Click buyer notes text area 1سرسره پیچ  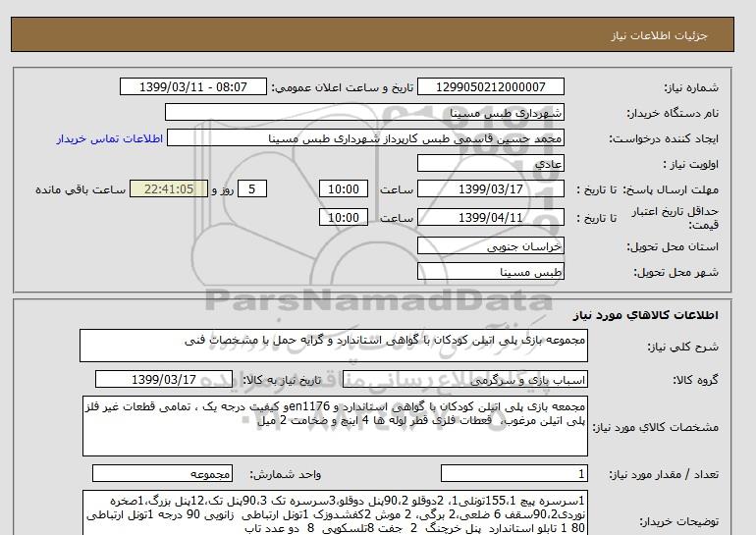pyautogui.click(x=335, y=512)
